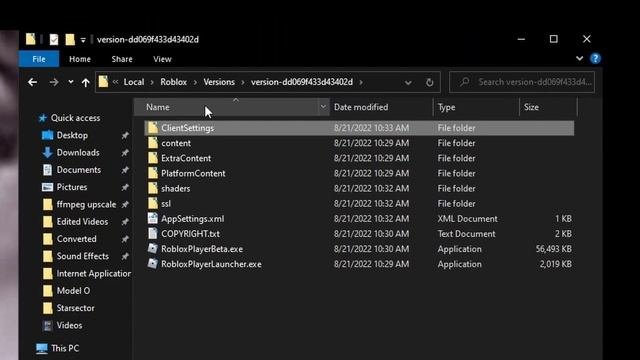Click the Text Document type cell
Image resolution: width=640 pixels, height=360 pixels.
(x=467, y=234)
